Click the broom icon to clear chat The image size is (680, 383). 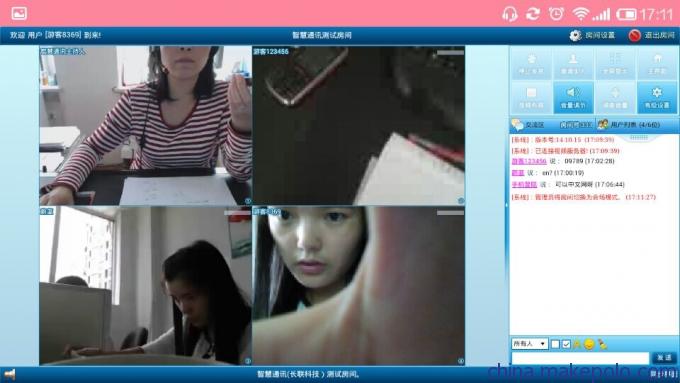tap(602, 344)
